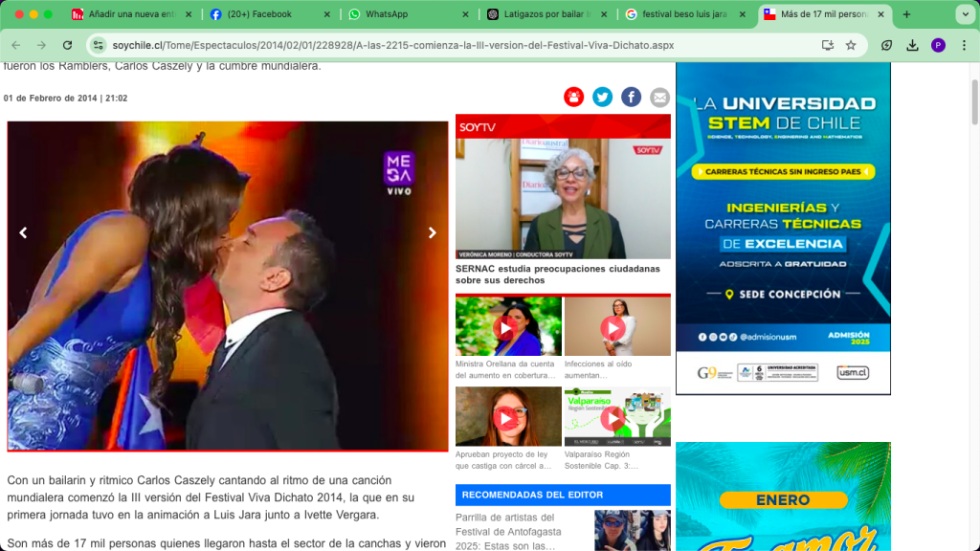Open Valparaíso Región Sostenible Cap. 3 link
The height and width of the screenshot is (551, 980).
pos(601,460)
